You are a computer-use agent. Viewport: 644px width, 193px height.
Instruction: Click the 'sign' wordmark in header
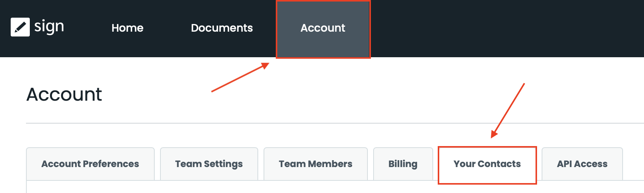coord(49,27)
